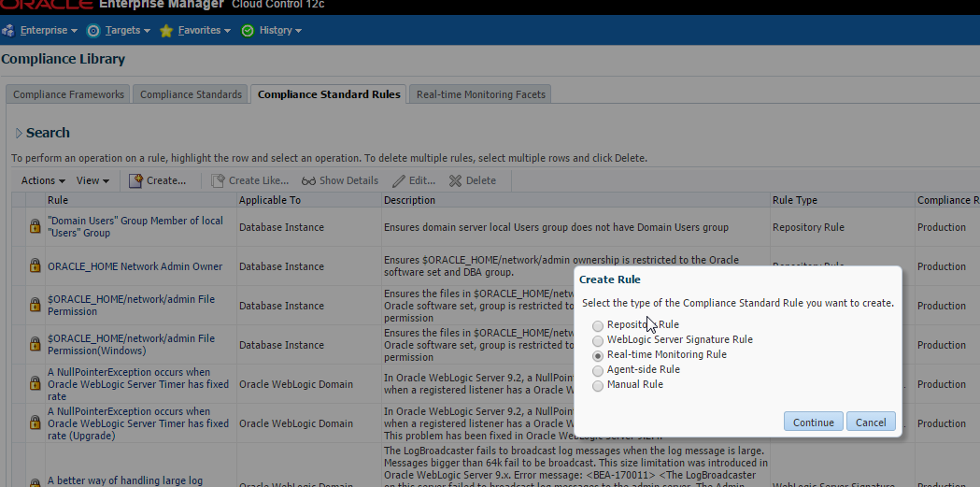This screenshot has height=487, width=980.
Task: Click Cancel in Create Rule dialog
Action: pos(871,422)
